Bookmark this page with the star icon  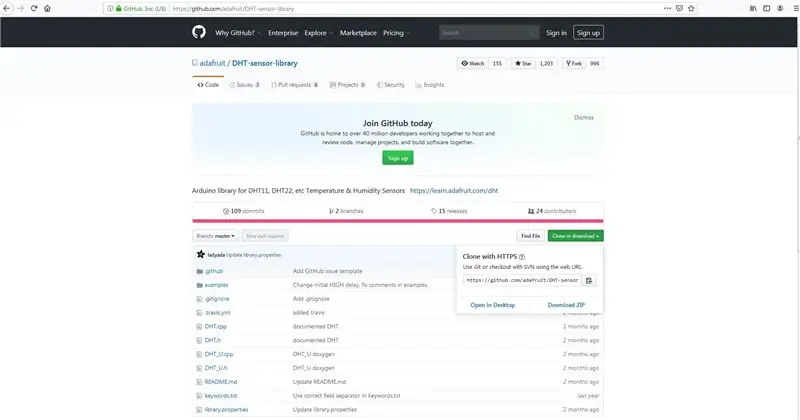pyautogui.click(x=691, y=8)
